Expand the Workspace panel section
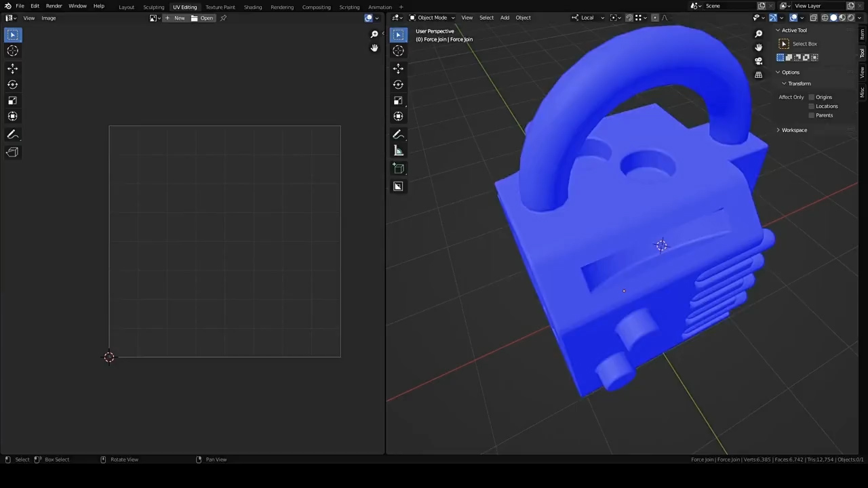This screenshot has height=488, width=868. tap(793, 130)
